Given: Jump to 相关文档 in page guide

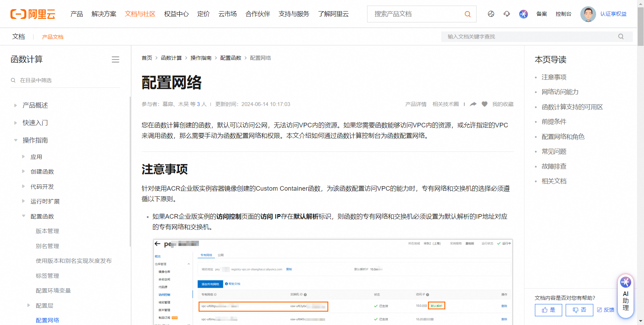Looking at the screenshot, I should 554,181.
